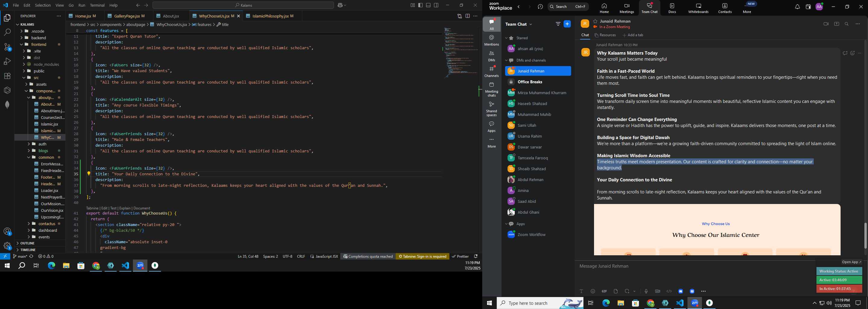Click Tabnine Explain code lens link

pos(125,208)
